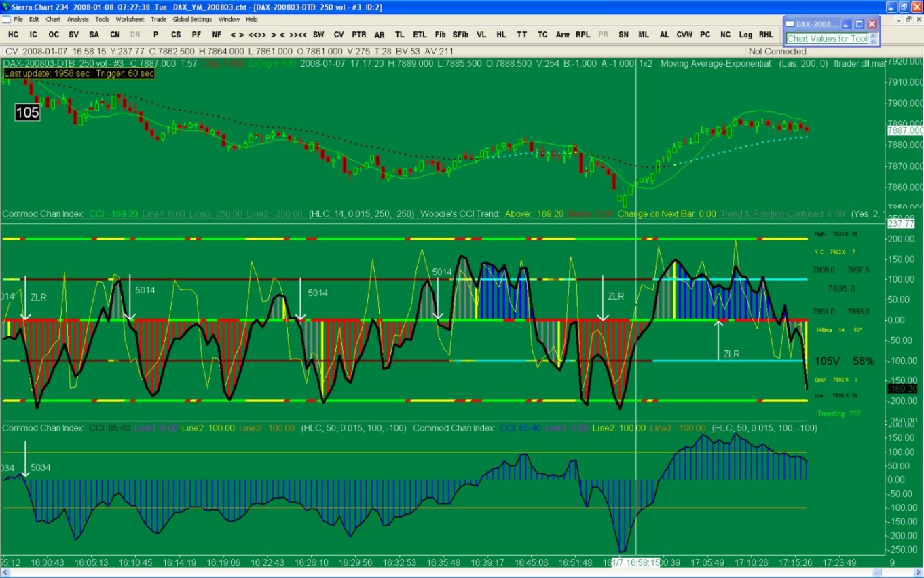The height and width of the screenshot is (578, 924).
Task: Select the TL trend line tool
Action: coord(400,35)
